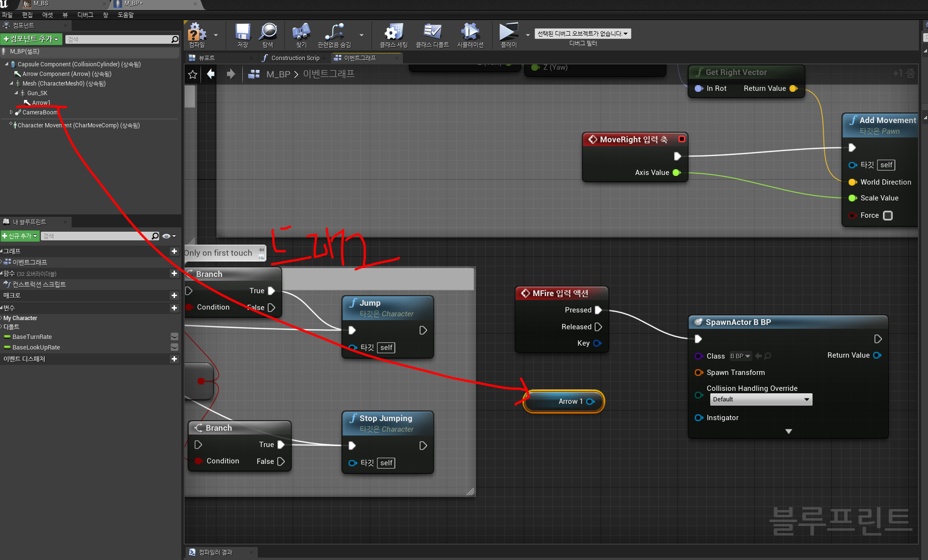
Task: Open the 편집 menu
Action: [27, 15]
